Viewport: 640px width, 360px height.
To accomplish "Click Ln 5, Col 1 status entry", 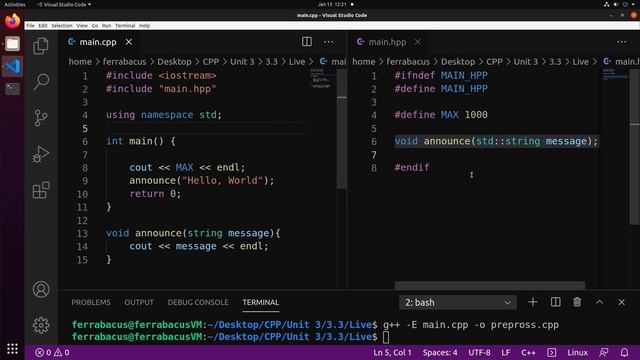I will coord(392,352).
